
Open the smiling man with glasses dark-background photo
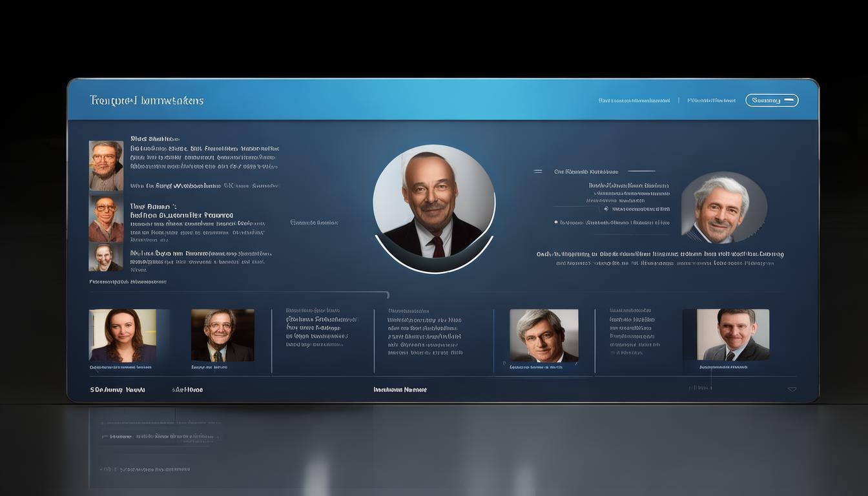pyautogui.click(x=222, y=335)
